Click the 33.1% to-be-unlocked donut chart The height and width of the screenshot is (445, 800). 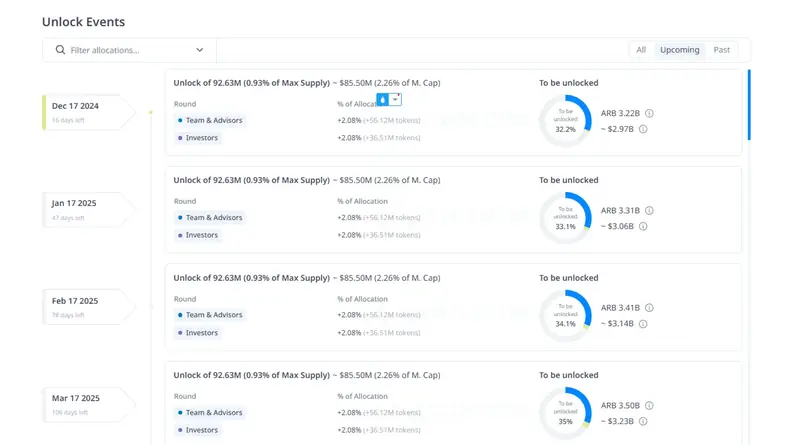(x=565, y=218)
